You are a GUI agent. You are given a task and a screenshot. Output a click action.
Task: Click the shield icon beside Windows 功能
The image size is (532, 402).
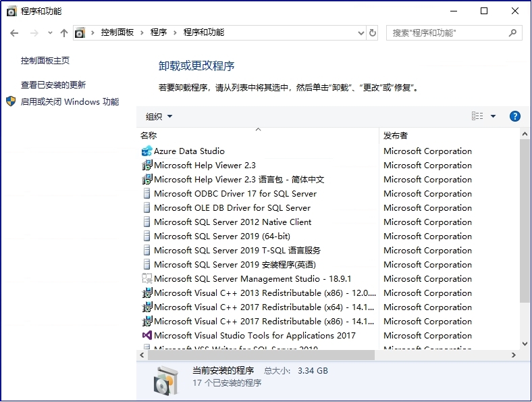(x=11, y=101)
